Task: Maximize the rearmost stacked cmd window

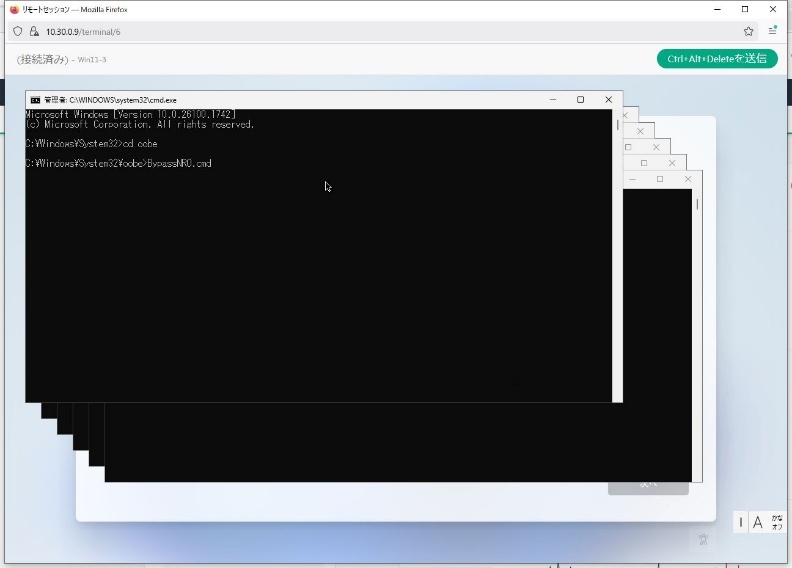Action: pos(660,179)
